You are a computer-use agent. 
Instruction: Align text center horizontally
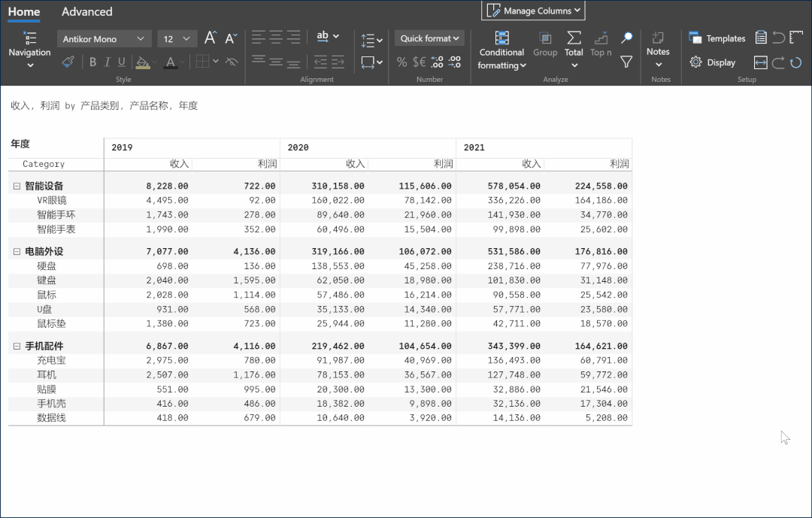tap(276, 38)
